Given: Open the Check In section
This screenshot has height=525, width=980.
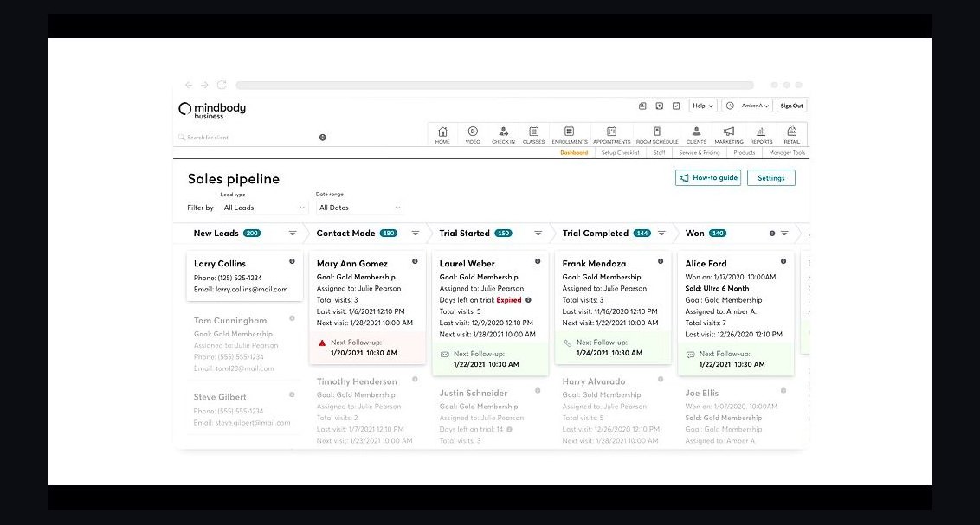Looking at the screenshot, I should point(503,135).
